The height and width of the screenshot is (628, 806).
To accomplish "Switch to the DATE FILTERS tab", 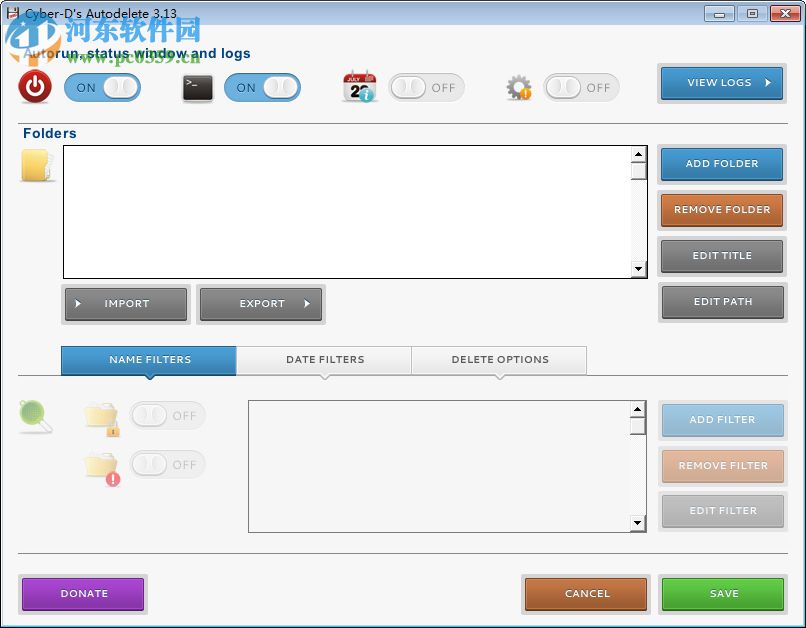I will [323, 360].
